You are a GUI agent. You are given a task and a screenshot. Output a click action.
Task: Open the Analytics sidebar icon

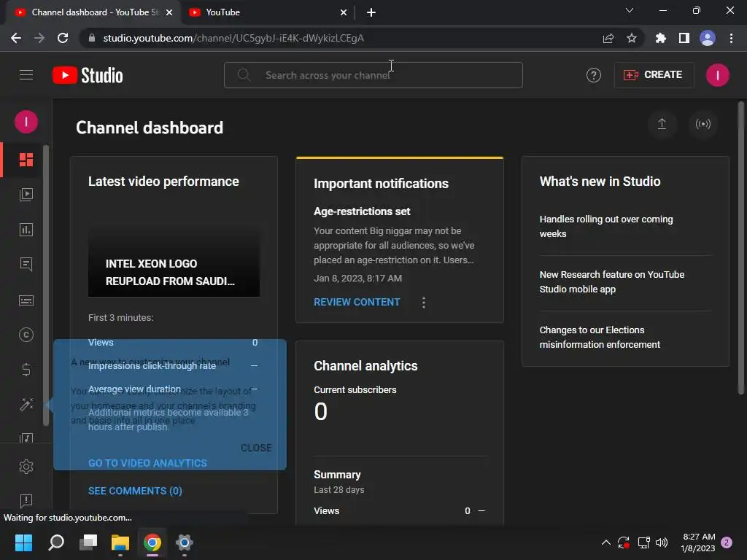(26, 230)
